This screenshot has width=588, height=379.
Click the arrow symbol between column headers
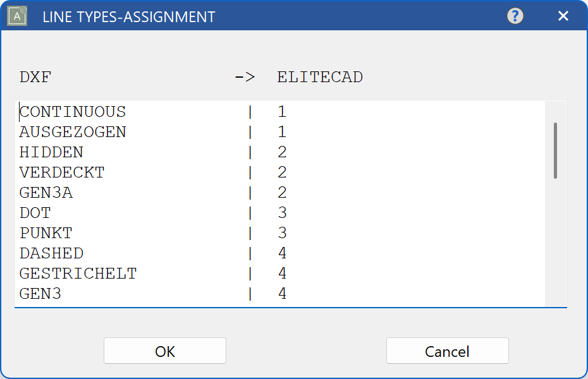(246, 77)
